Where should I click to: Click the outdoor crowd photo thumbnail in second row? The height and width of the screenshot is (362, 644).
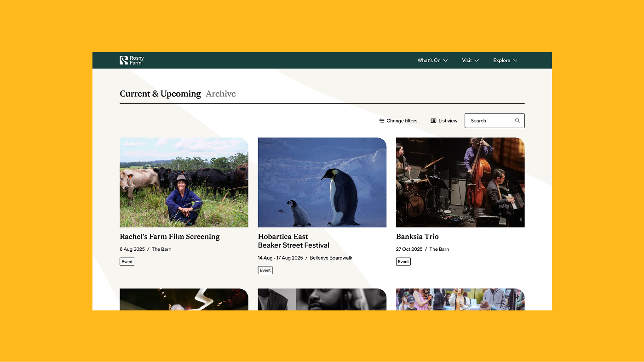pos(460,299)
